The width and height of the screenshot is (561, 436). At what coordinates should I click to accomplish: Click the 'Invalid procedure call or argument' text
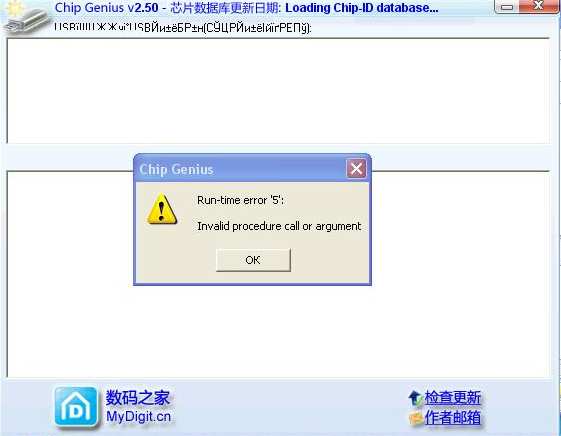(x=279, y=226)
